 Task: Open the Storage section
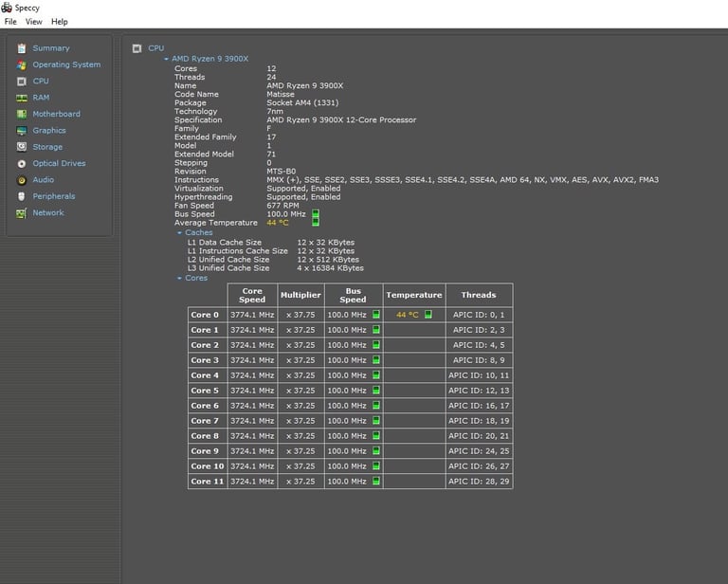[x=47, y=147]
